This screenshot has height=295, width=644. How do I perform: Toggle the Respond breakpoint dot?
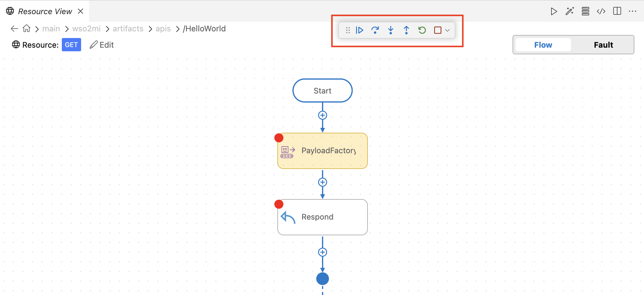tap(279, 204)
